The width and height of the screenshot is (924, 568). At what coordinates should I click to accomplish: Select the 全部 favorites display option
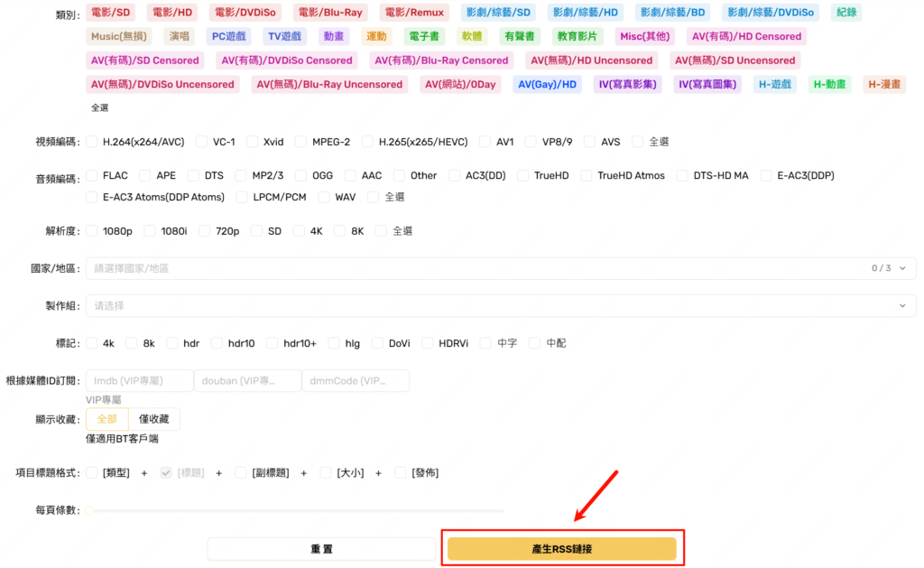click(x=106, y=419)
